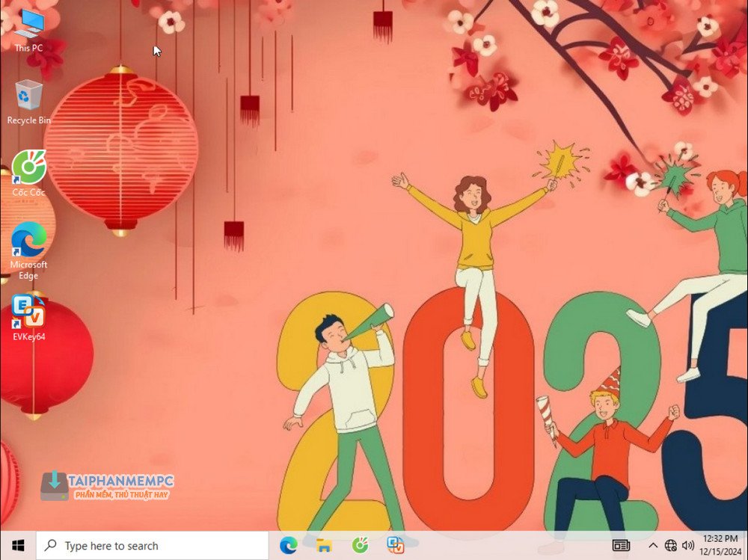Open the News and interests taskbar widget
Image resolution: width=748 pixels, height=560 pixels.
coord(621,546)
